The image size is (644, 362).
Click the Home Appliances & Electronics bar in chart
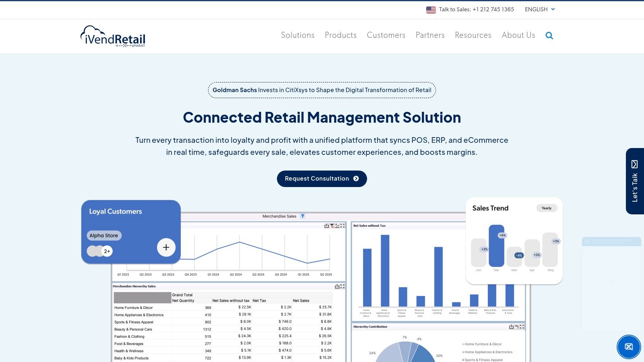(385, 271)
